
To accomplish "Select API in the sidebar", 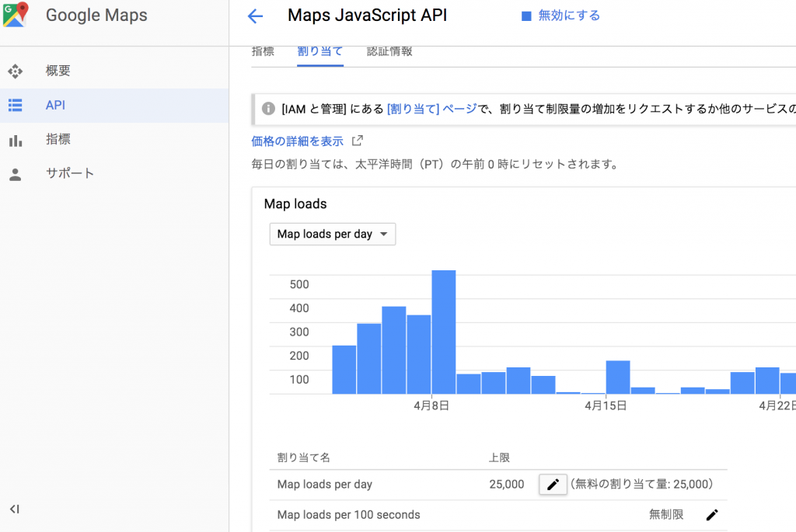I will [114, 106].
